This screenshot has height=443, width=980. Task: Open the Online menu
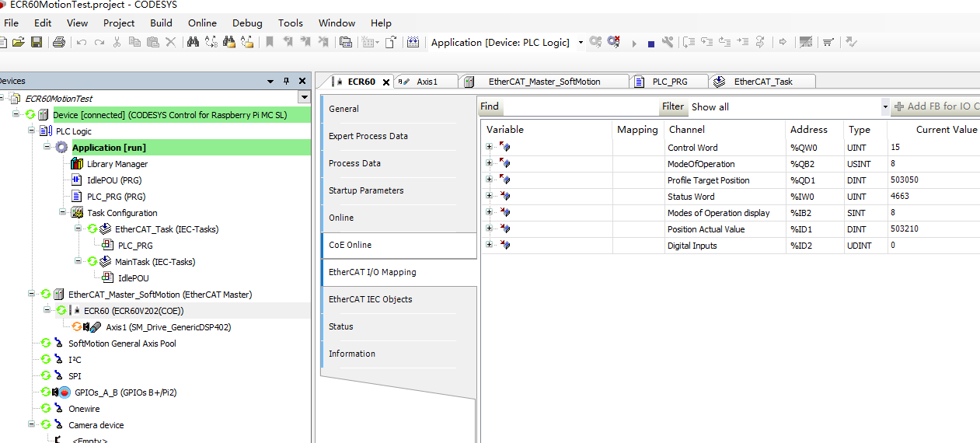(202, 23)
